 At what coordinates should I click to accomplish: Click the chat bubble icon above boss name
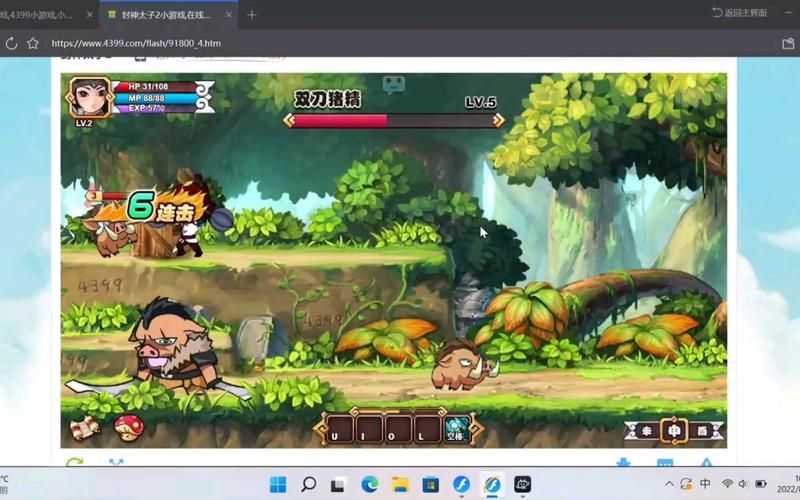point(393,85)
